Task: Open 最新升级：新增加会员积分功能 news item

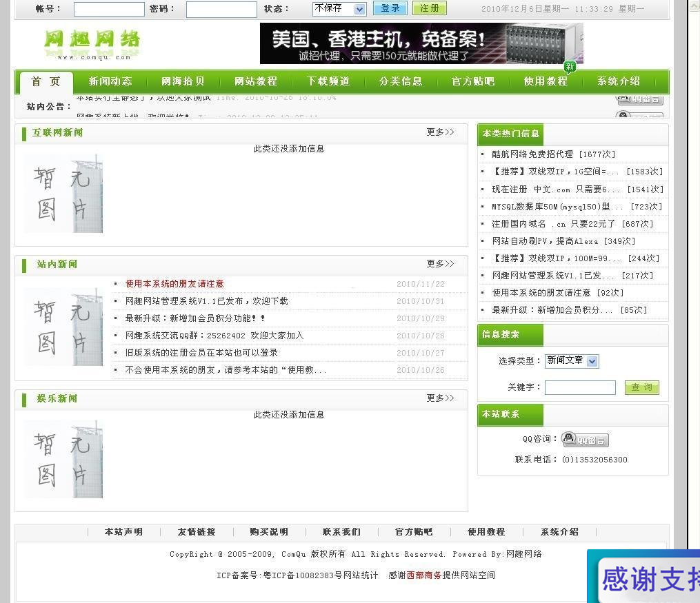Action: tap(195, 318)
